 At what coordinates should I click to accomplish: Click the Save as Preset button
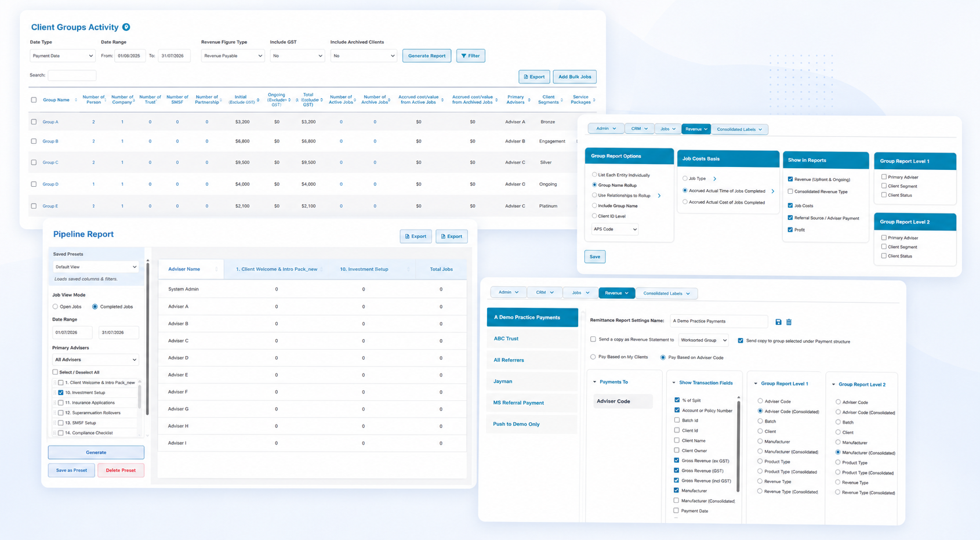[71, 470]
